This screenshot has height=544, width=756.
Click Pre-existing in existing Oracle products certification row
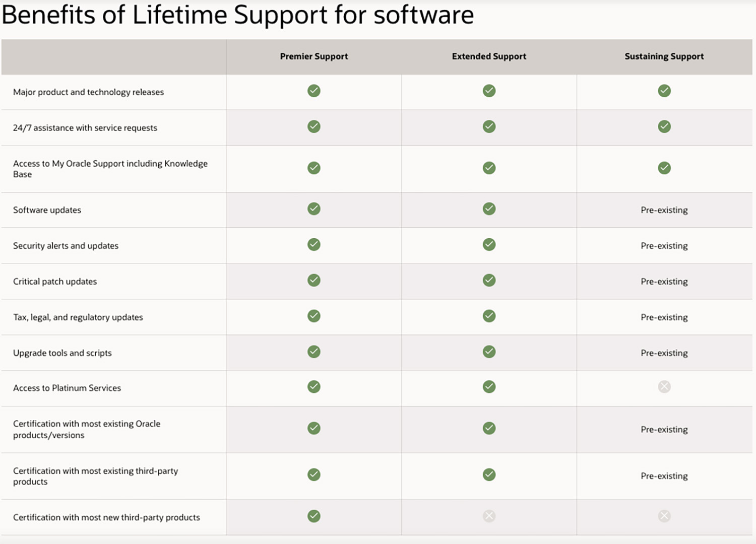(664, 430)
